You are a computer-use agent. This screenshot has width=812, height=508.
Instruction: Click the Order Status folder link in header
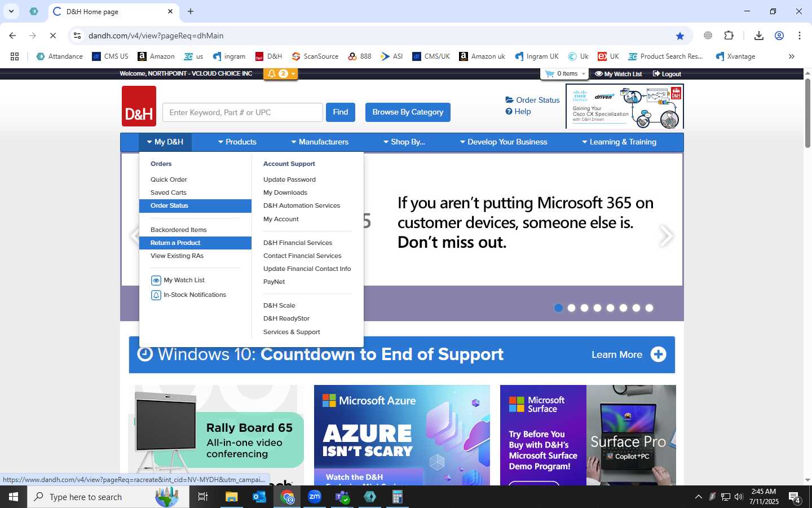tap(533, 100)
